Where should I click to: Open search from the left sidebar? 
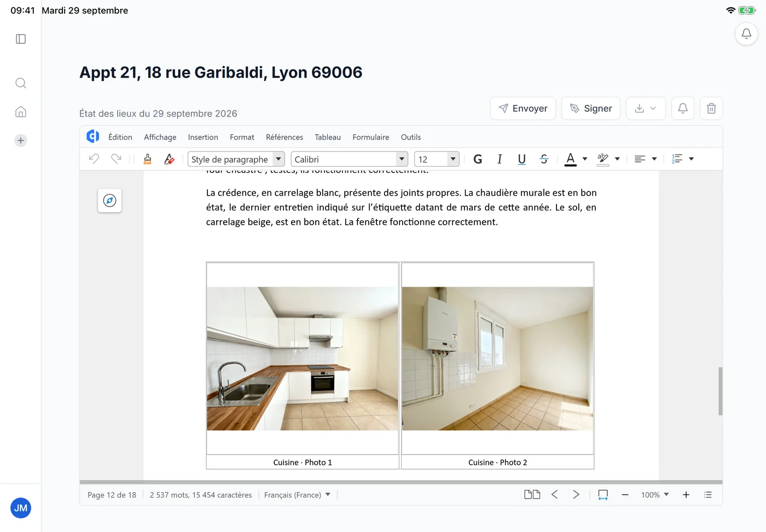coord(21,83)
